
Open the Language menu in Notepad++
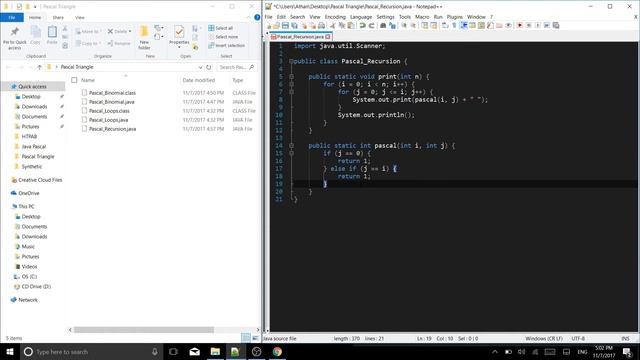pyautogui.click(x=361, y=17)
